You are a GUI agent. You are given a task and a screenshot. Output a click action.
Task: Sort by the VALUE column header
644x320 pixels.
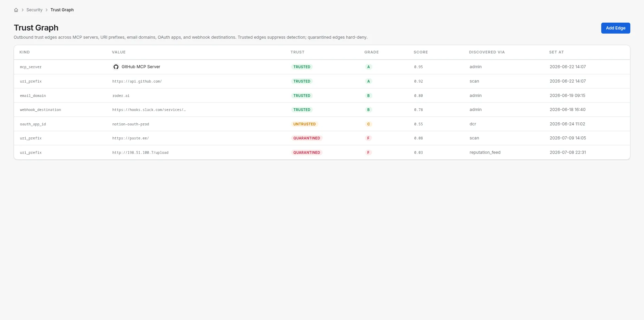[119, 52]
